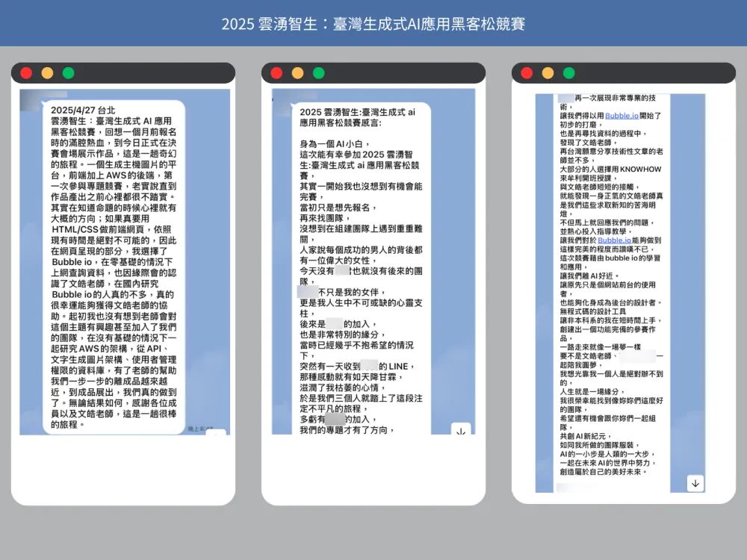Click the red dot on the right window
The height and width of the screenshot is (560, 747).
pos(527,73)
